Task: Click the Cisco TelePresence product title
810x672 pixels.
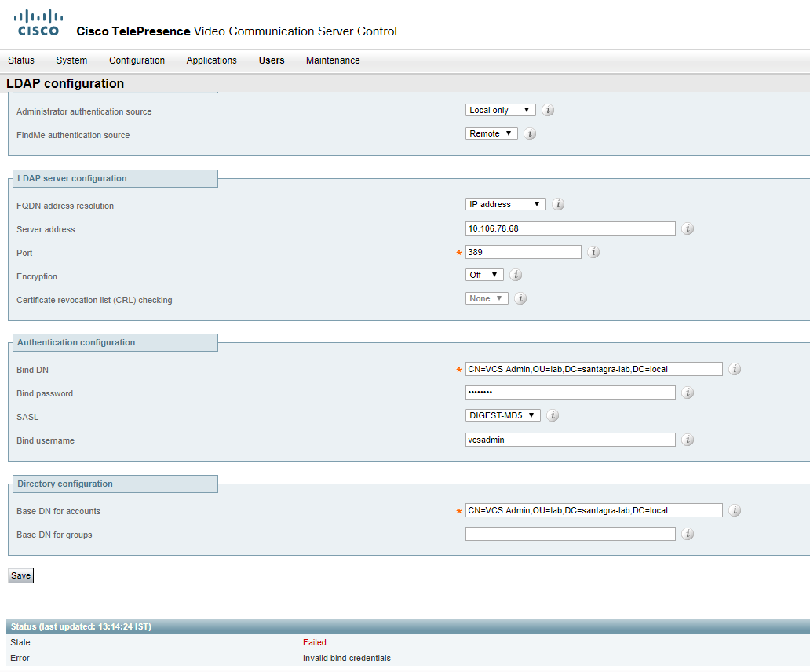Action: tap(236, 31)
